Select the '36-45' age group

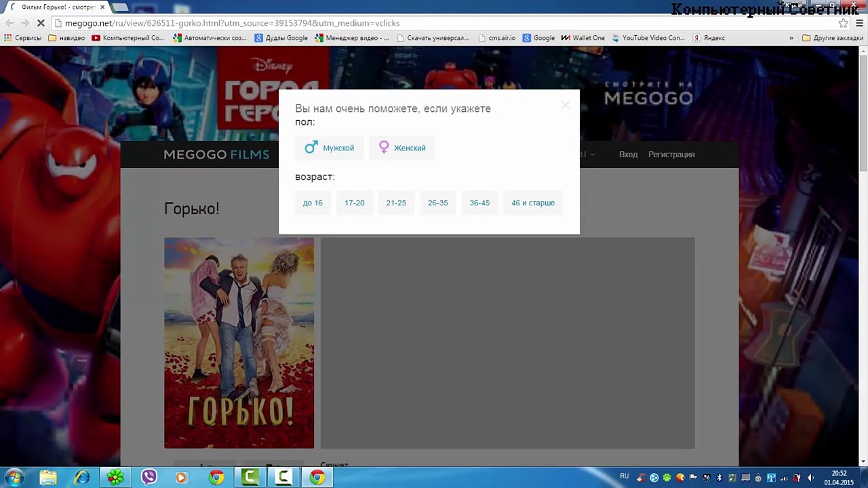[x=479, y=203]
